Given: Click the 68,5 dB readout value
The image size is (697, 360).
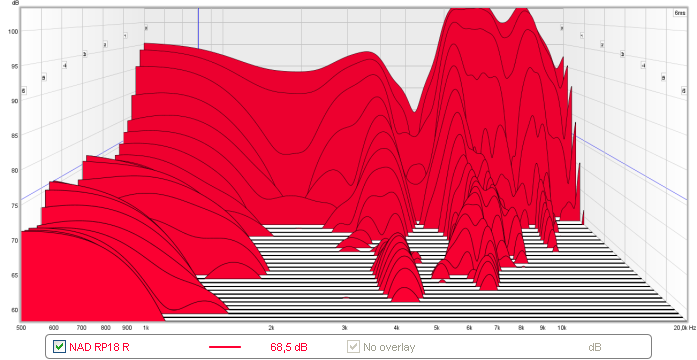Looking at the screenshot, I should click(288, 347).
